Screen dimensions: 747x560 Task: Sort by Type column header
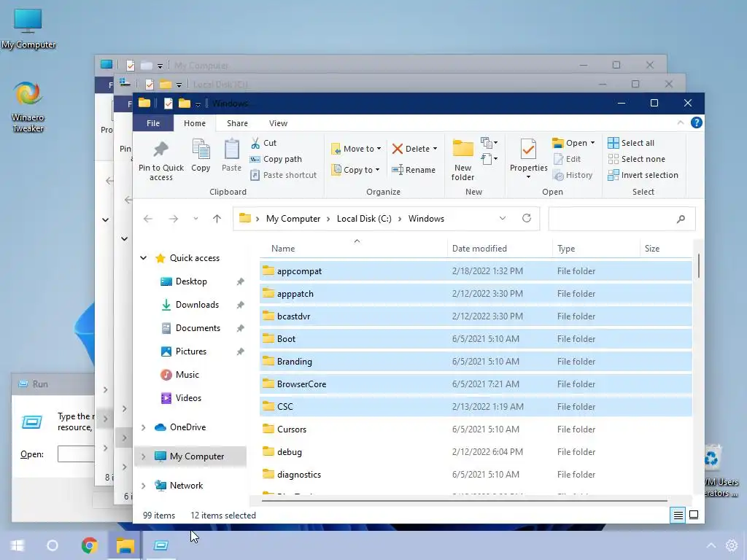click(595, 248)
